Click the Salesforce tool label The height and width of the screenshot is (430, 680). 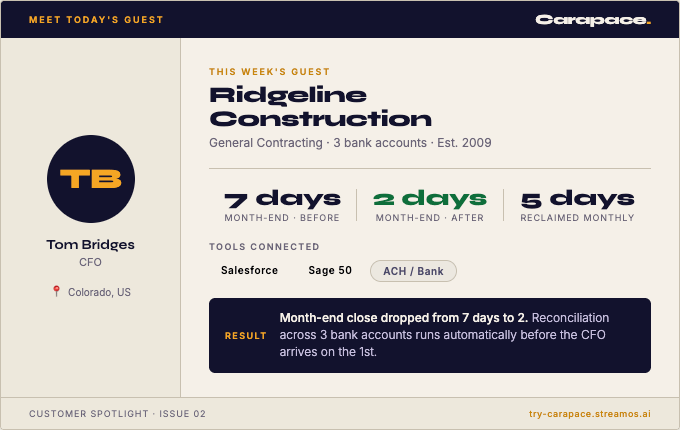[249, 270]
